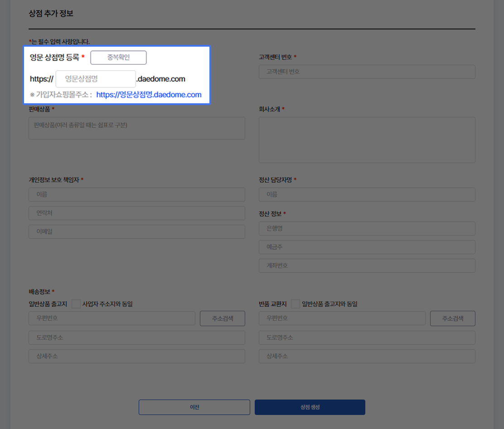504x429 pixels.
Task: Click 주소검색 button for 일반상품 출고지
Action: [222, 318]
